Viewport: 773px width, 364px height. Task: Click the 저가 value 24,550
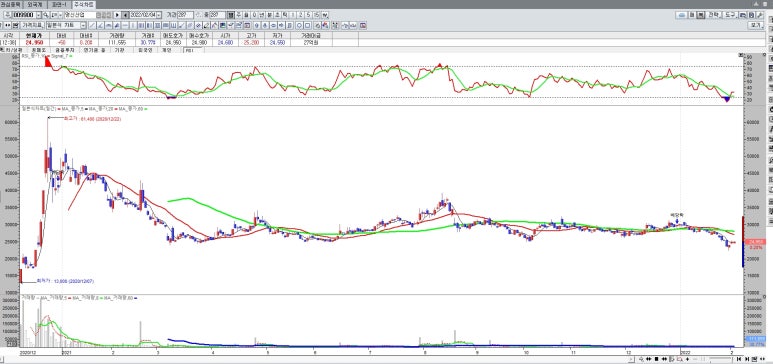(278, 43)
